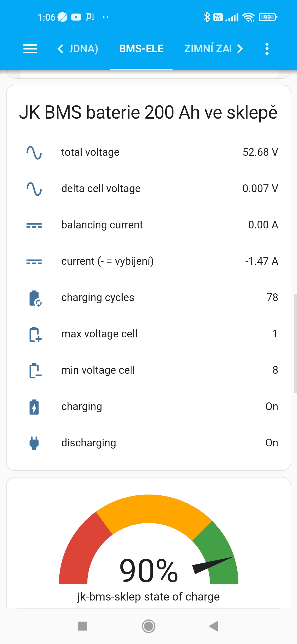This screenshot has height=644, width=297.
Task: Open the three-dot overflow menu
Action: [267, 49]
